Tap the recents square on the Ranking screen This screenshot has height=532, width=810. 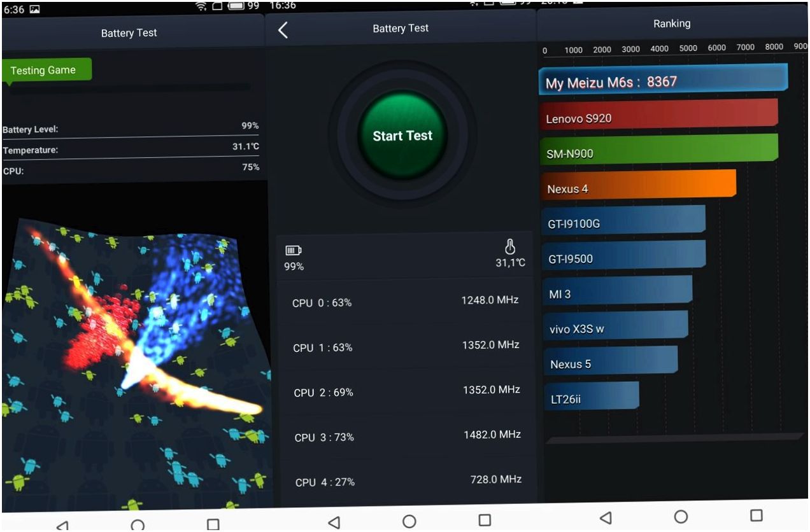[756, 515]
